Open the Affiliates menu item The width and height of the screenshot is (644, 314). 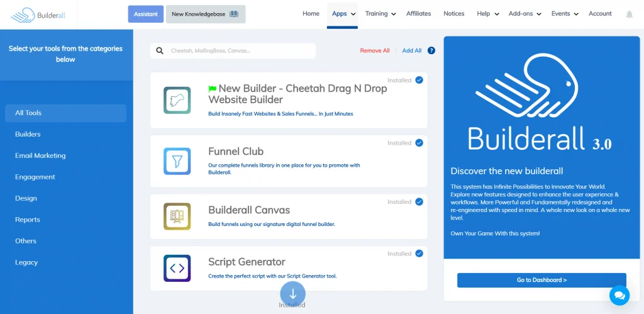(419, 14)
